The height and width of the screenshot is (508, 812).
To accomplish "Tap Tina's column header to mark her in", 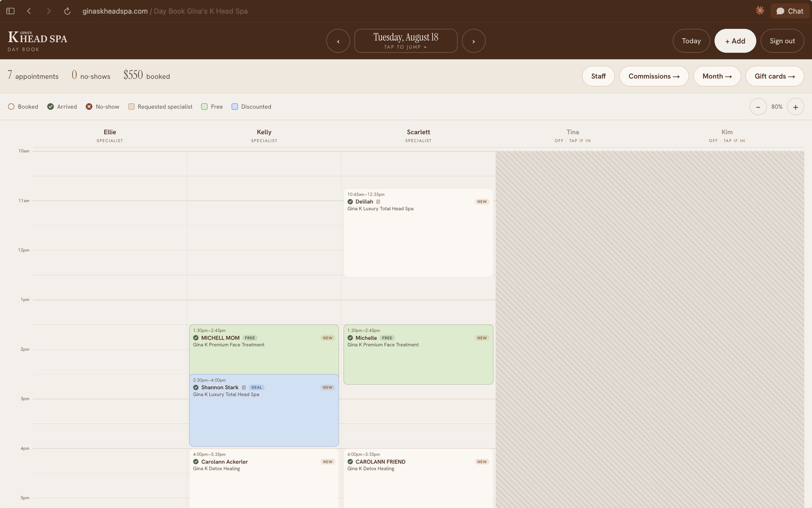I will point(572,135).
